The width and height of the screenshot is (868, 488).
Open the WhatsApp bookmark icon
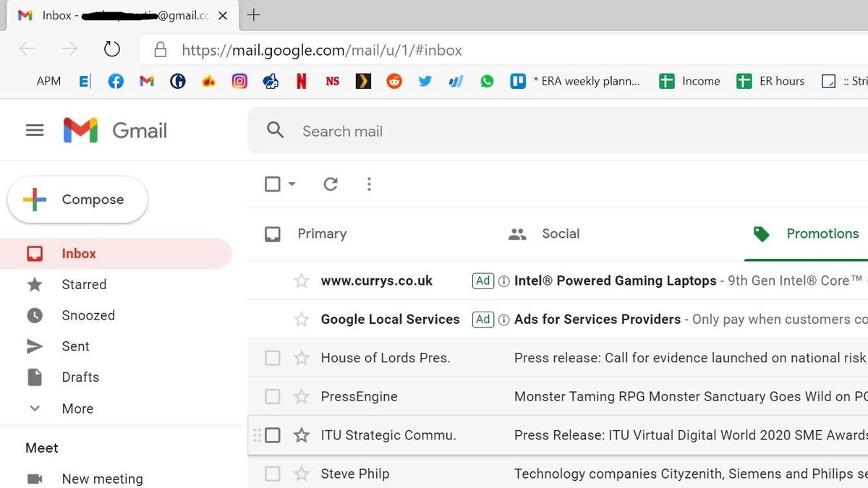coord(487,81)
